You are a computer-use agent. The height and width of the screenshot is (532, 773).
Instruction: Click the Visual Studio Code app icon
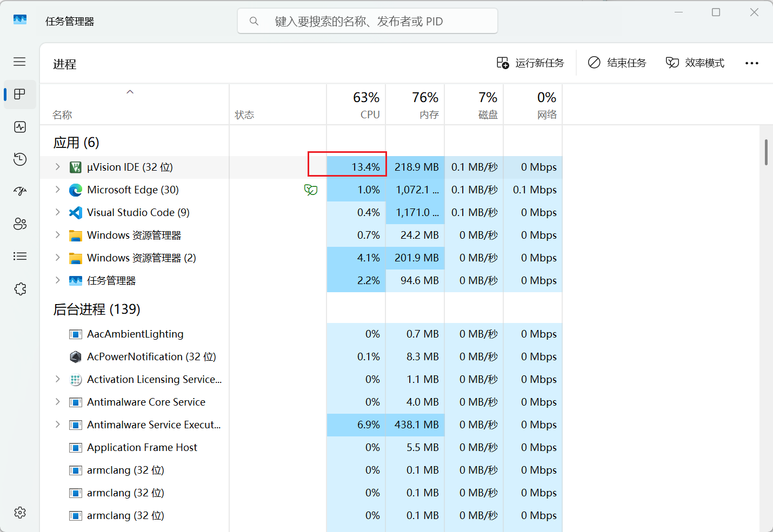tap(76, 213)
